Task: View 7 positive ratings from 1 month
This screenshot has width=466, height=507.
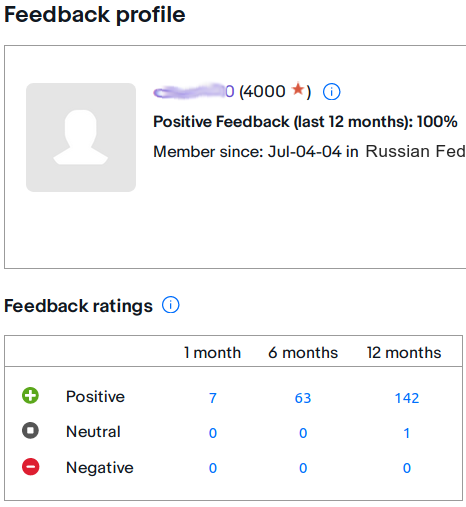Action: pos(213,398)
